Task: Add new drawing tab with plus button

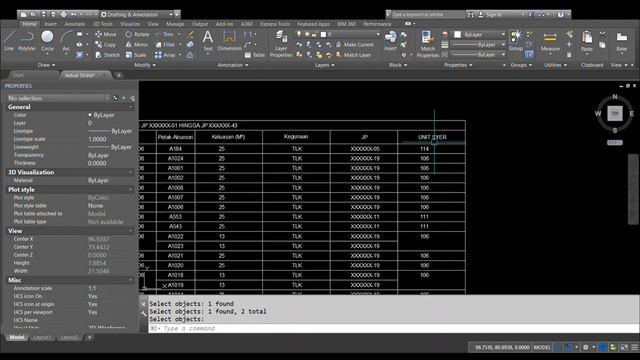Action: tap(119, 75)
